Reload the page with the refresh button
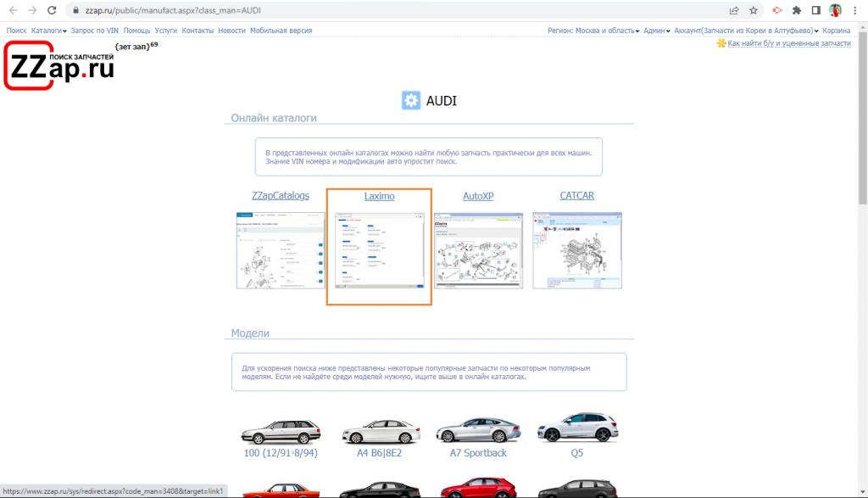The image size is (868, 498). pyautogui.click(x=53, y=11)
